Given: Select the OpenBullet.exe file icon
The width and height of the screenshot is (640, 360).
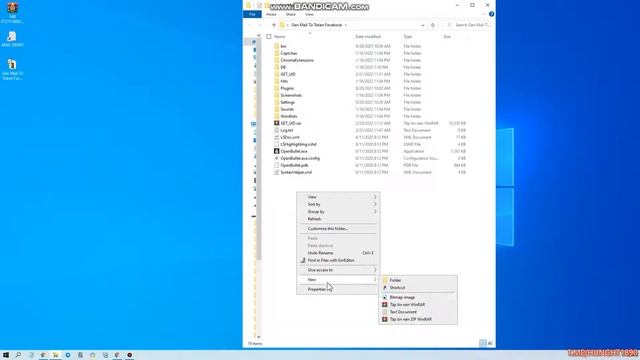Looking at the screenshot, I should [276, 151].
